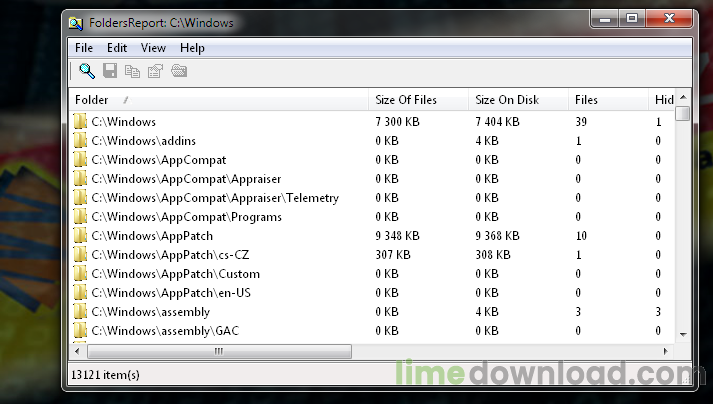
Task: Click the vertical scrollbar thumb
Action: tap(683, 113)
